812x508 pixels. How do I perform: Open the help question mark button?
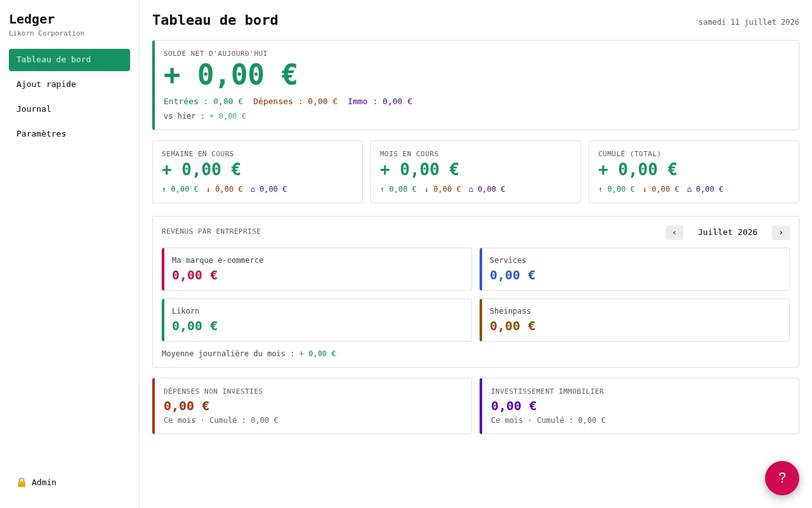tap(782, 478)
